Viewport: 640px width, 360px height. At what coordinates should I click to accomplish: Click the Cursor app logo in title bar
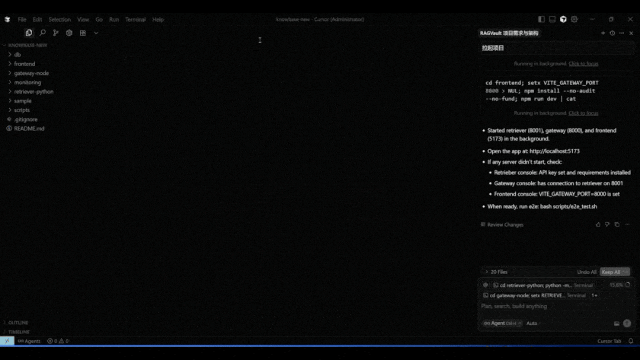pyautogui.click(x=7, y=19)
